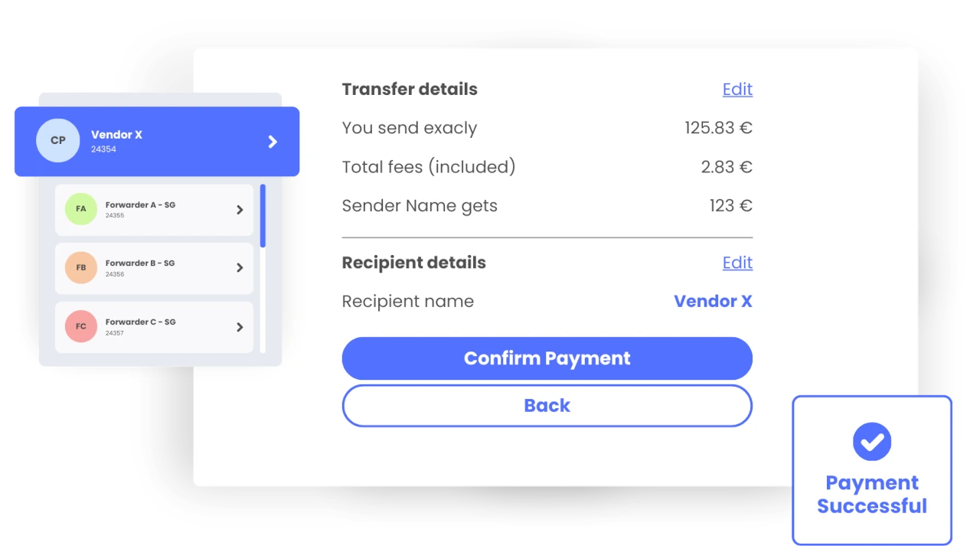Click the CP avatar icon for Vendor X
The height and width of the screenshot is (546, 980).
58,141
